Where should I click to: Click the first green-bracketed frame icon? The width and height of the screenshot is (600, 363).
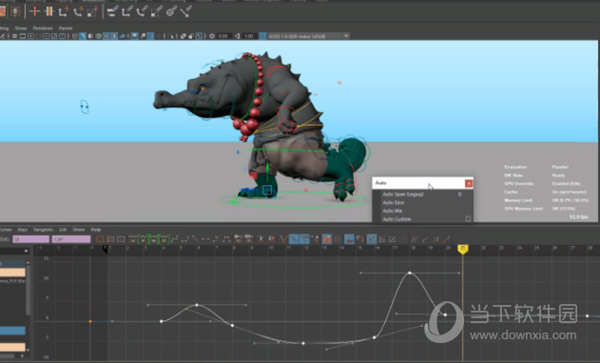coord(143,239)
